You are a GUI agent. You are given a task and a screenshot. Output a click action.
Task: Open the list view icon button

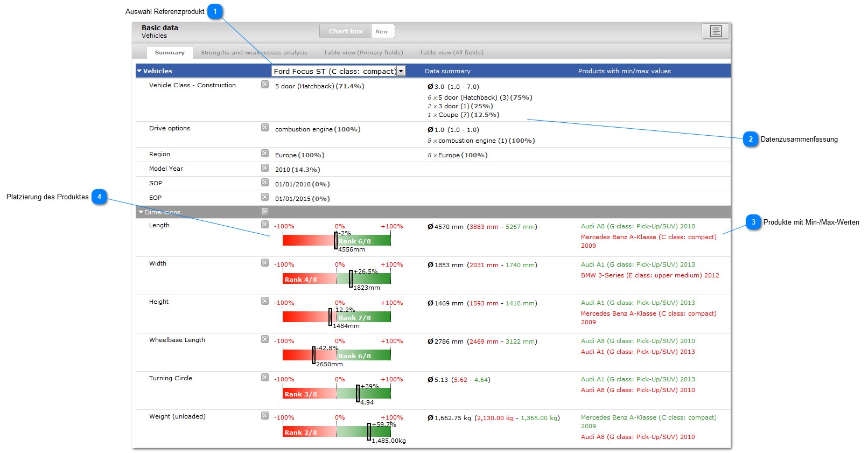(x=716, y=31)
